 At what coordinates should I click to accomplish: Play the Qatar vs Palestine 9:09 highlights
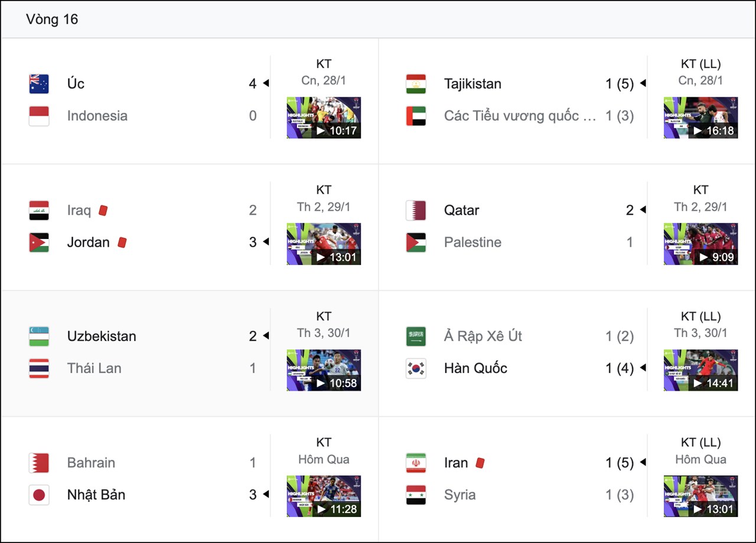click(x=700, y=244)
